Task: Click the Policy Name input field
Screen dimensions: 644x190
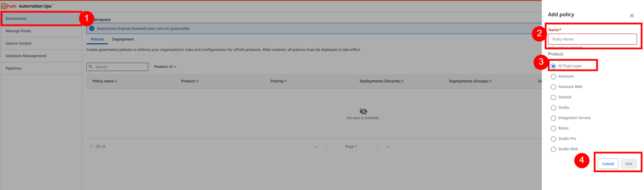Action: tap(592, 39)
